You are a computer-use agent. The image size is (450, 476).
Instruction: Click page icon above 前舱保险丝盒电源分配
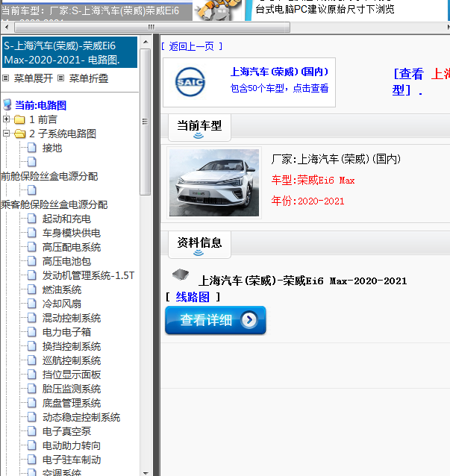pyautogui.click(x=32, y=162)
